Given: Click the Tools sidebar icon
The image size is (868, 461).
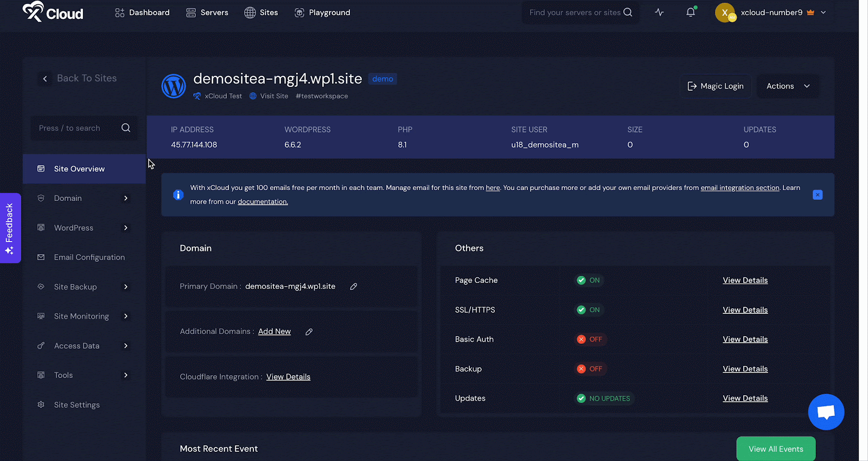Looking at the screenshot, I should (41, 375).
